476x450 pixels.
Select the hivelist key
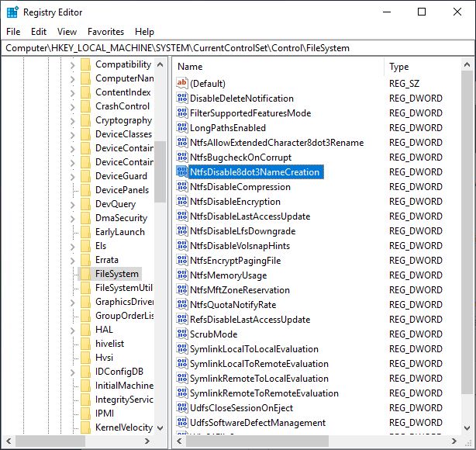point(109,344)
